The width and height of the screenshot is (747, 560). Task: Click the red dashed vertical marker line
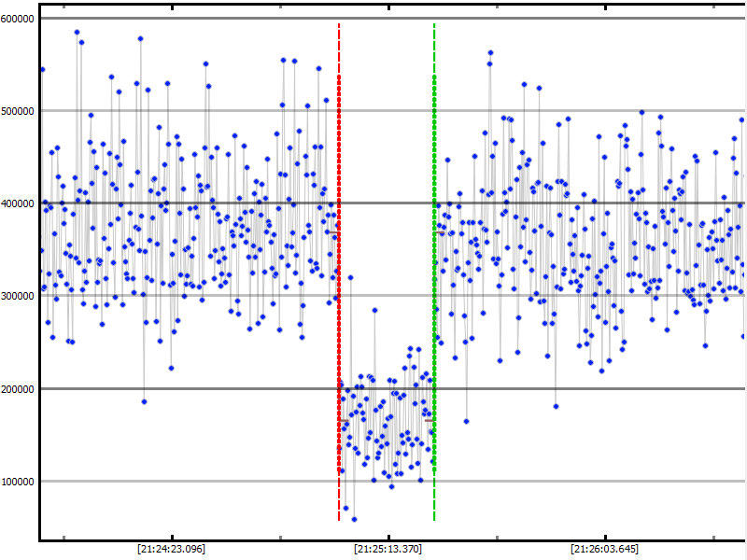(339, 280)
